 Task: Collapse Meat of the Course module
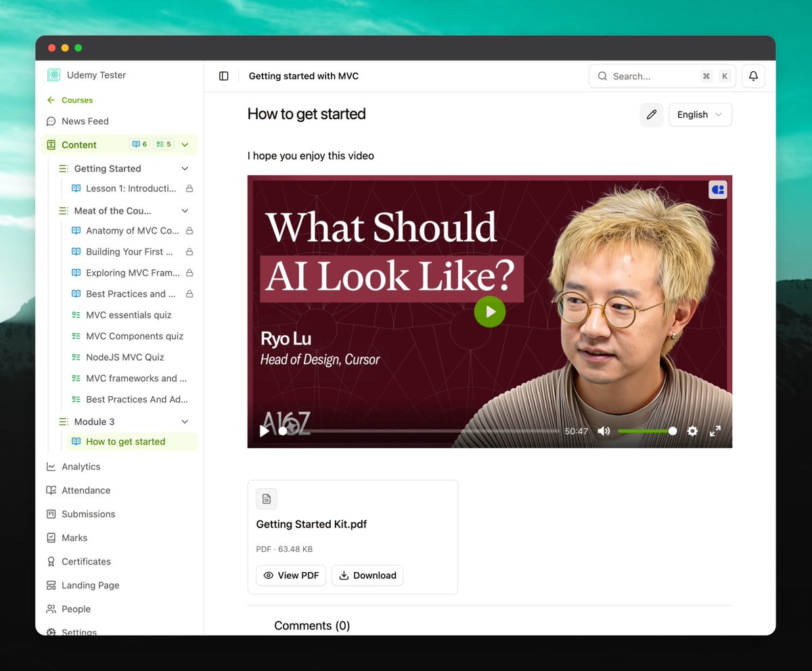point(185,211)
